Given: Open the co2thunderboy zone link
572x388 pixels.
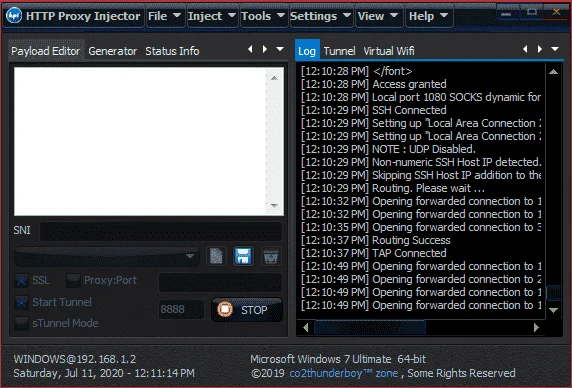Looking at the screenshot, I should [x=344, y=373].
